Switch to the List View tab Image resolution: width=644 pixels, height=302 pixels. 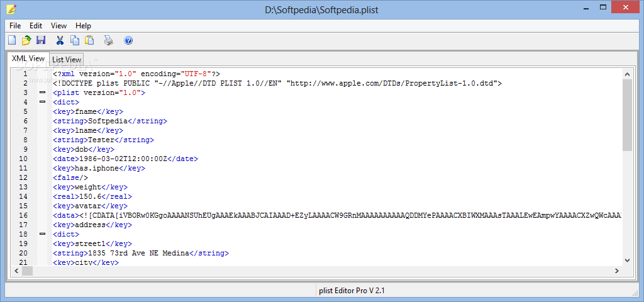[67, 60]
